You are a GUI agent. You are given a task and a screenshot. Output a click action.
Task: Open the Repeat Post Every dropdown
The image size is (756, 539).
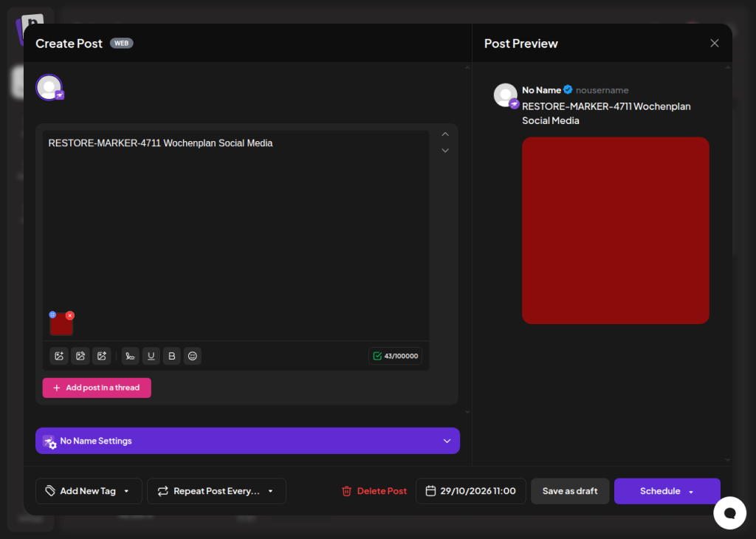pos(216,491)
